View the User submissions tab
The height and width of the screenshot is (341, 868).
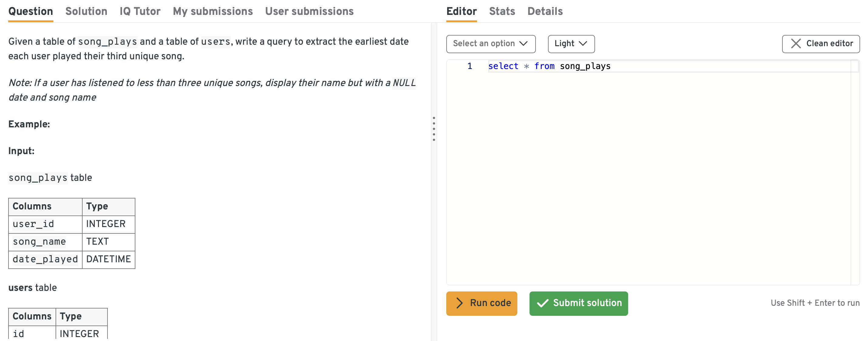309,12
